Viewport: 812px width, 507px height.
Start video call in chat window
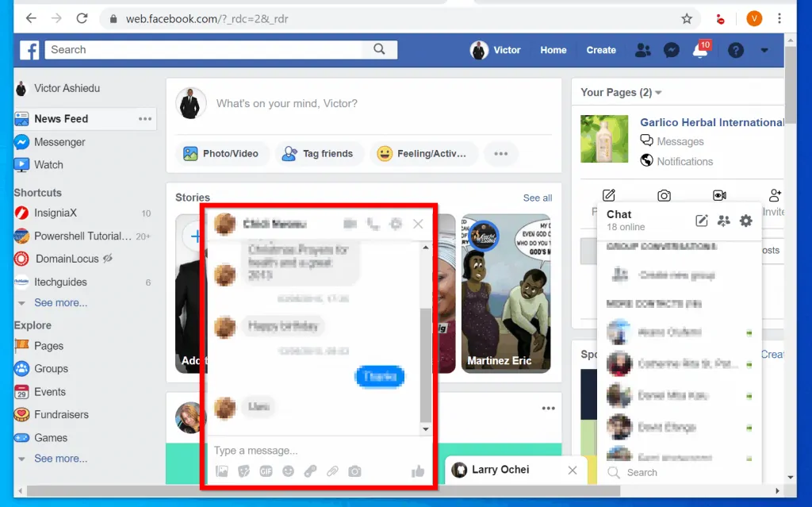(x=350, y=224)
